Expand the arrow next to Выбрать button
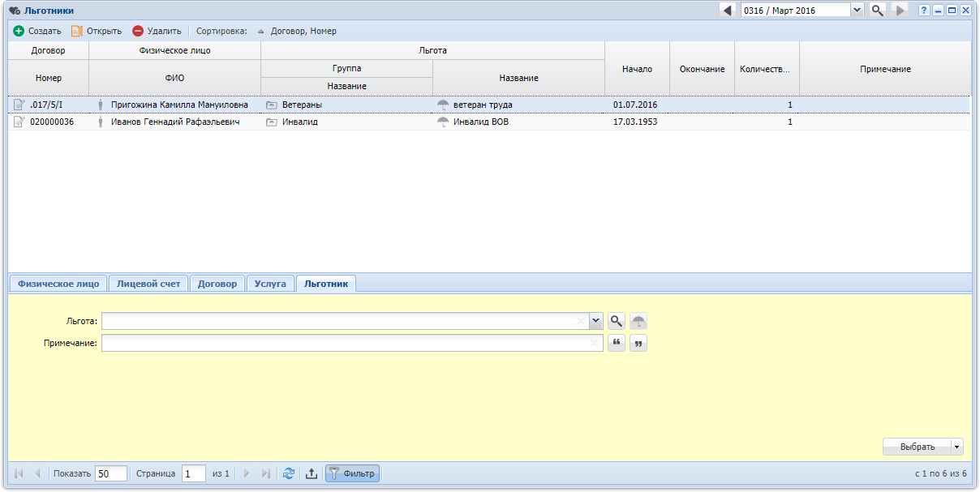The image size is (980, 492). pyautogui.click(x=957, y=447)
